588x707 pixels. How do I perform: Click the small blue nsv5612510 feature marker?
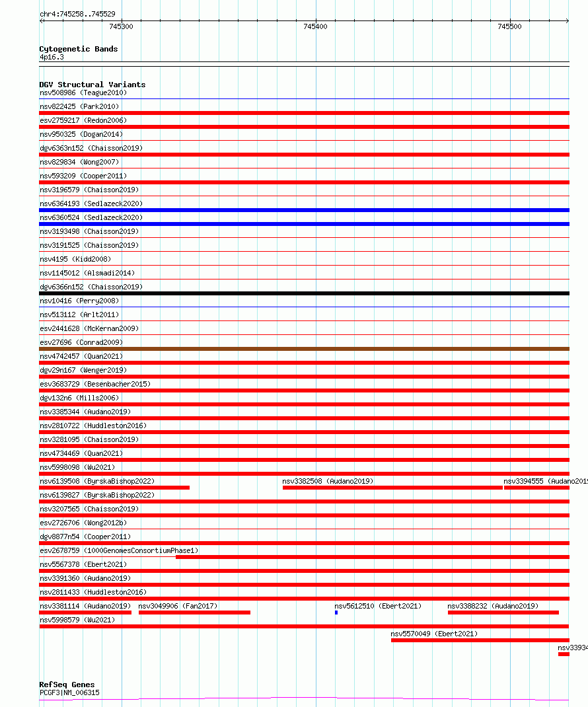point(336,613)
